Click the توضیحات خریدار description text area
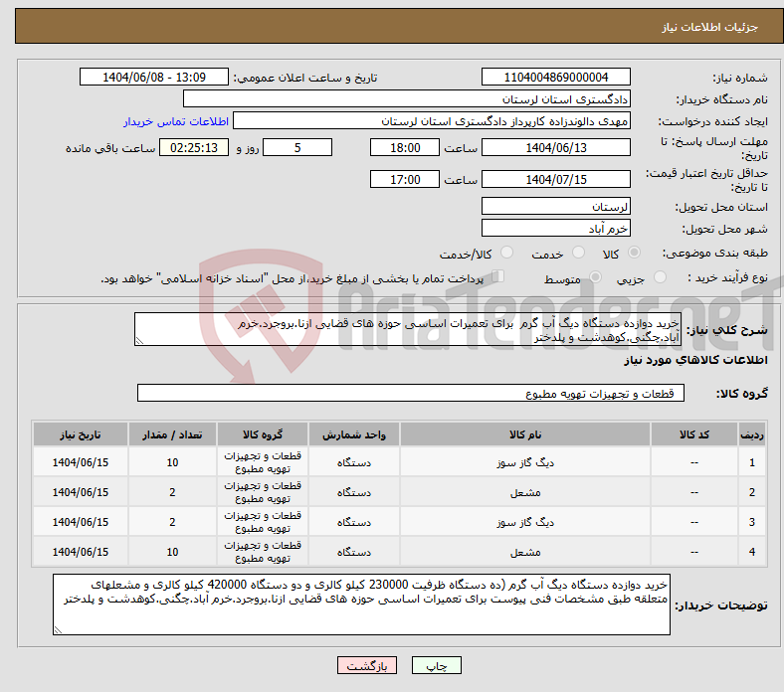 point(363,603)
